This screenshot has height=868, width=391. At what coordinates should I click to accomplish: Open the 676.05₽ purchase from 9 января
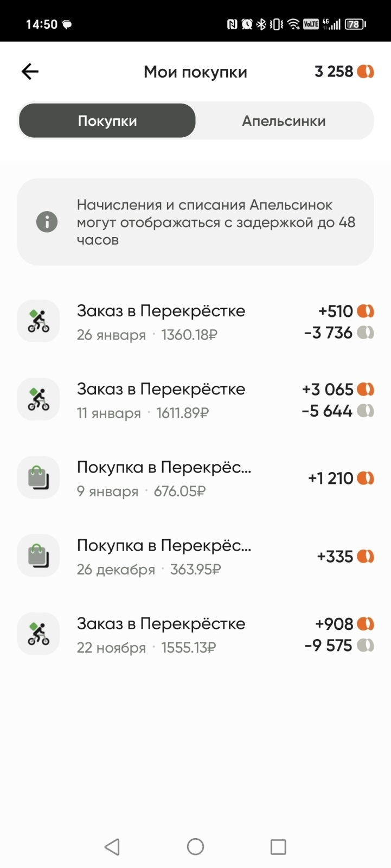(164, 478)
